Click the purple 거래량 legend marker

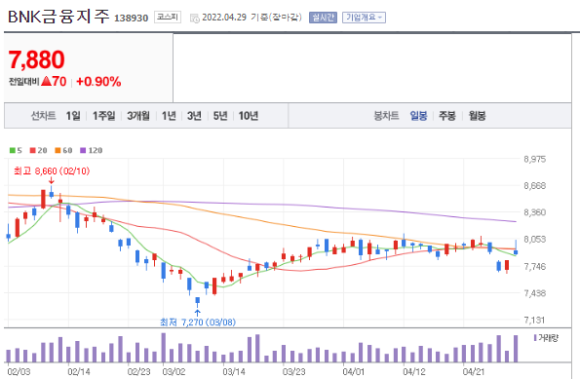(535, 338)
